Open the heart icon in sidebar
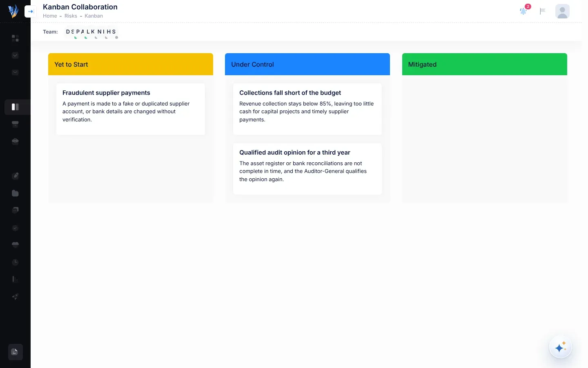This screenshot has height=368, width=588. point(15,245)
